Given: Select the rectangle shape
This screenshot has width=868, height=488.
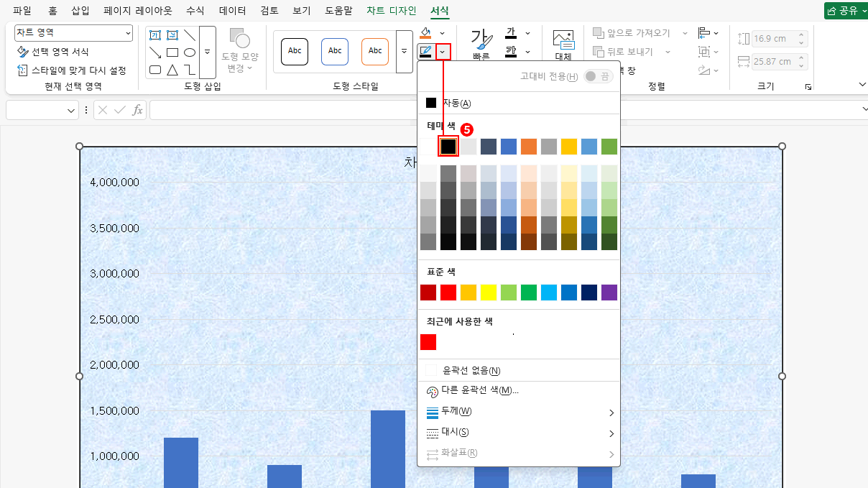Looking at the screenshot, I should coord(172,52).
